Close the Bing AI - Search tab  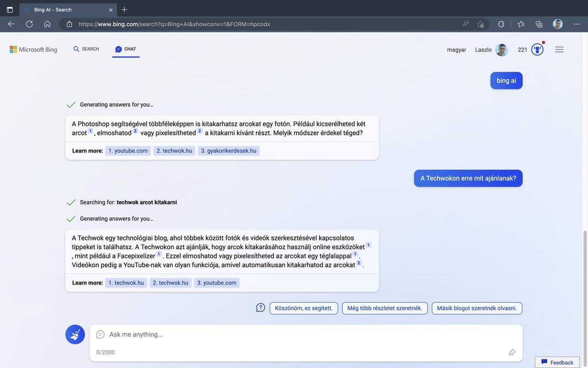111,10
